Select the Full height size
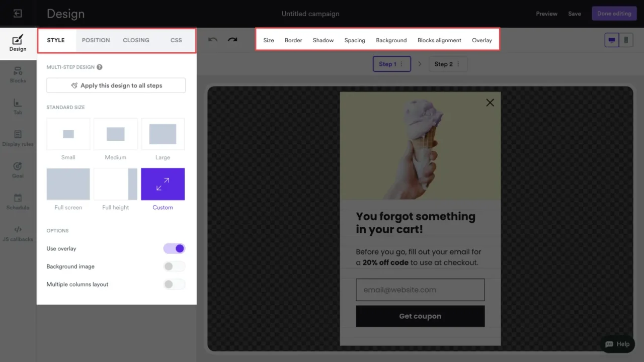Image resolution: width=644 pixels, height=362 pixels. pyautogui.click(x=116, y=184)
